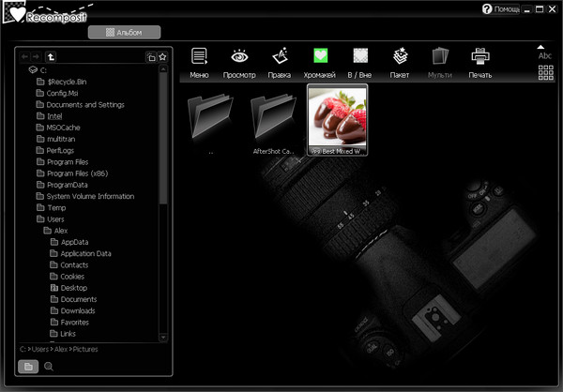Select the ProgramData folder
Screen dimensions: 563x392
coord(62,185)
